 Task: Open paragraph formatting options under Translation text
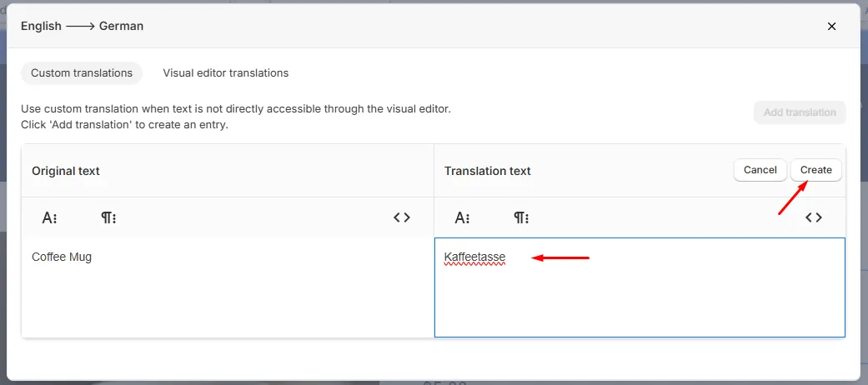pyautogui.click(x=521, y=218)
